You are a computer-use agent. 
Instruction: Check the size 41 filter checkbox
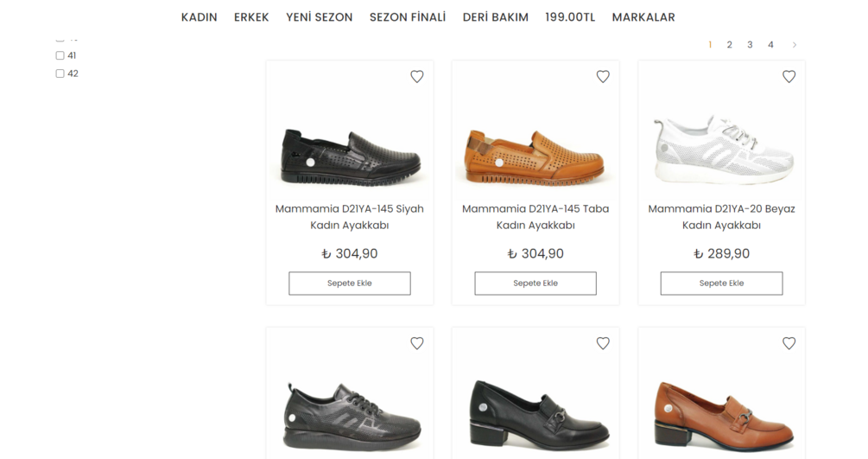pos(60,55)
